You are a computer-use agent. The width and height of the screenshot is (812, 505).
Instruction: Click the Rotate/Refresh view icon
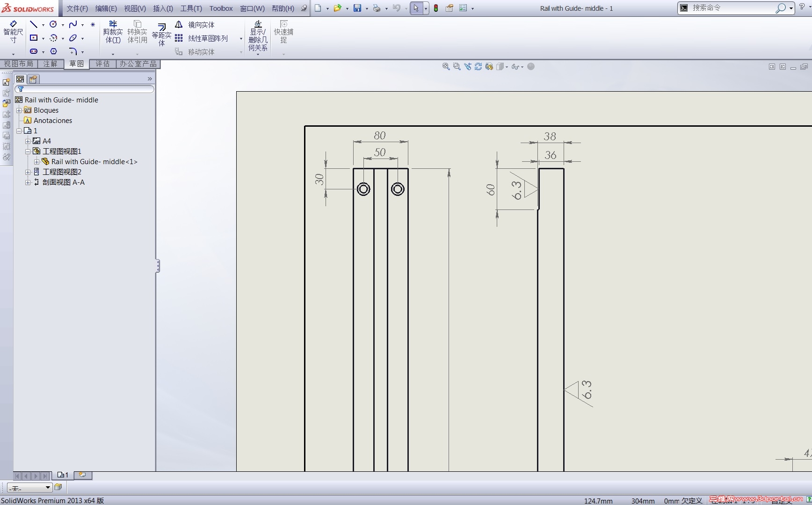coord(478,66)
